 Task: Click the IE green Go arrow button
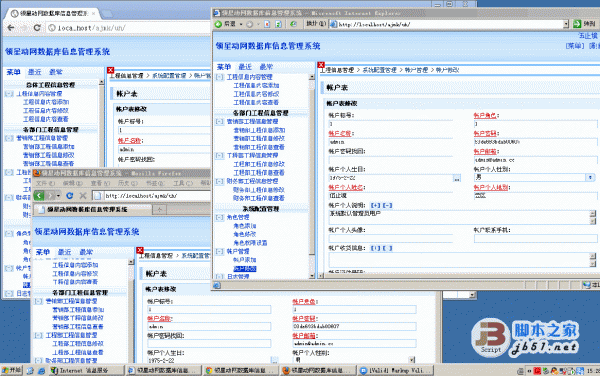[x=577, y=24]
